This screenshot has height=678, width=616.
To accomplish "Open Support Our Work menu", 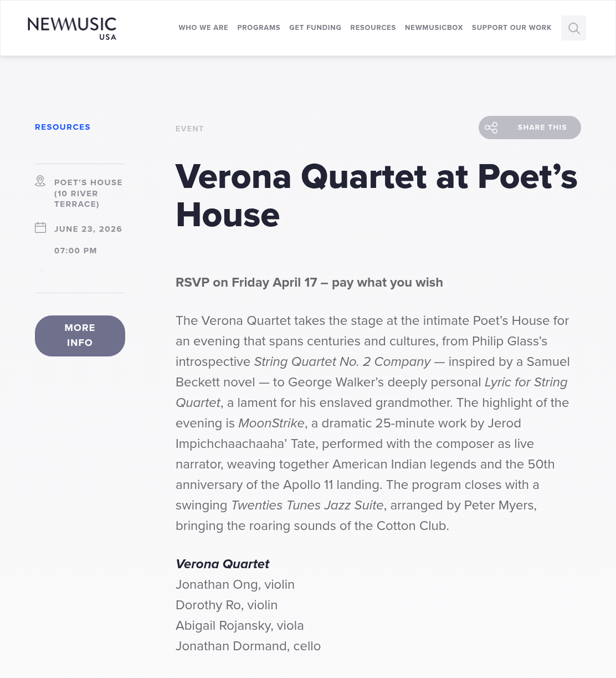I will click(x=512, y=28).
